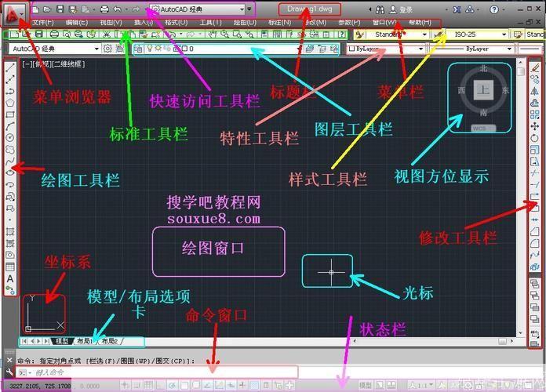Select the Table tool in draw toolbar

point(10,267)
